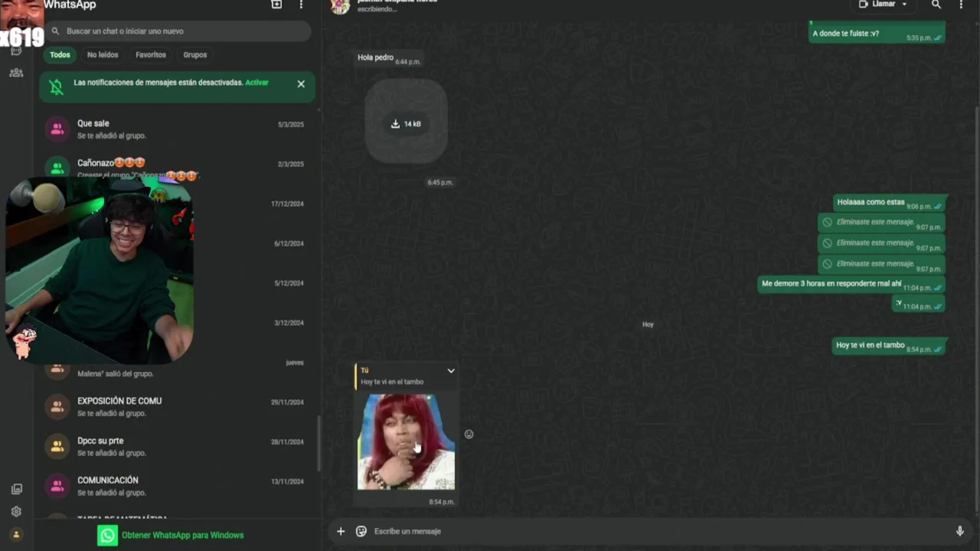The height and width of the screenshot is (551, 980).
Task: Click the first Eliminaste este mensaje bubble
Action: coord(880,223)
